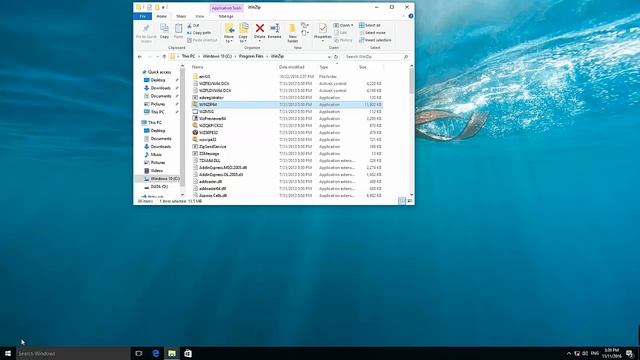This screenshot has width=640, height=360.
Task: Click the red Delete icon
Action: [260, 28]
